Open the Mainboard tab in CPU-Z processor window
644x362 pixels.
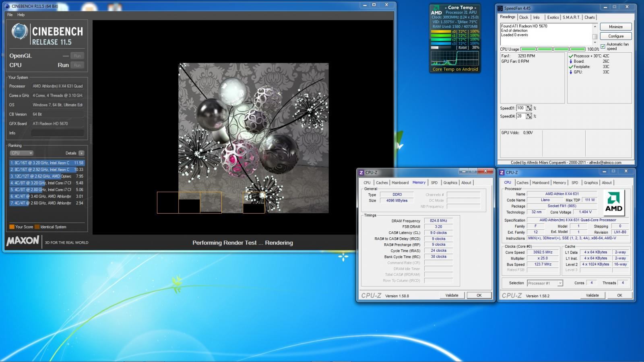point(541,183)
